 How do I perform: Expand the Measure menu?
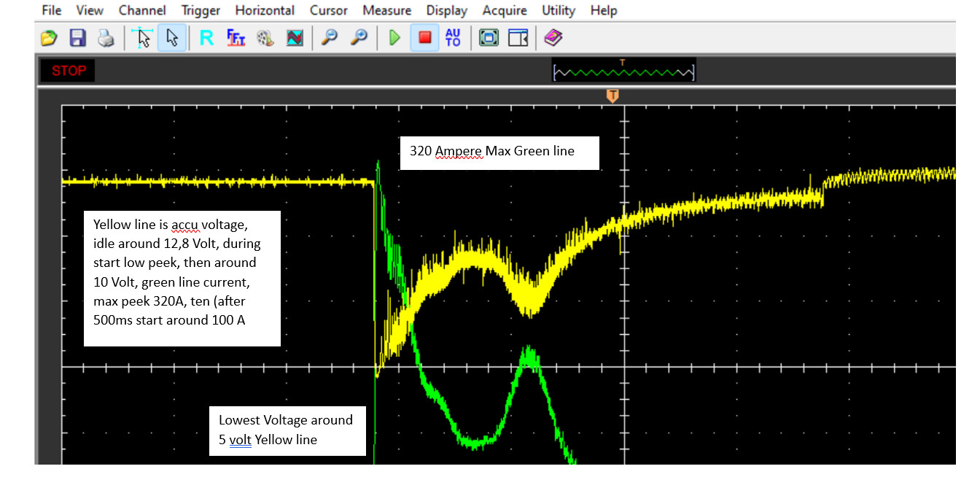tap(386, 10)
